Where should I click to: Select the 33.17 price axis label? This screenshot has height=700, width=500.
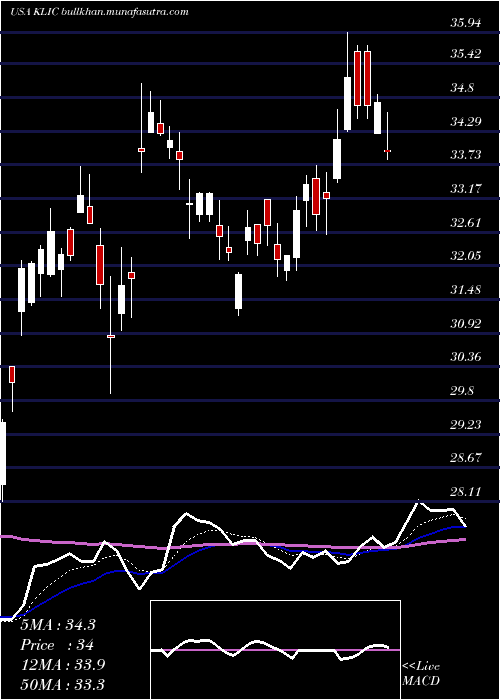[x=466, y=188]
